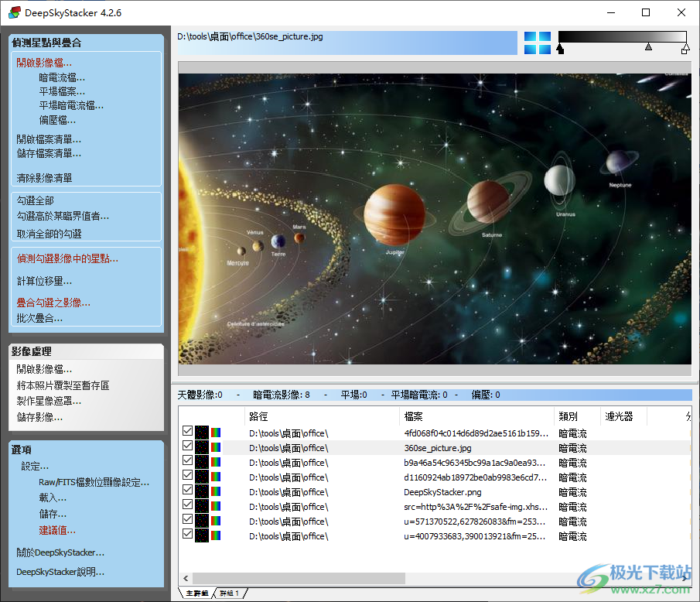Click the RGB icon in 360se_picture.jpg row
The height and width of the screenshot is (602, 700).
pos(216,447)
